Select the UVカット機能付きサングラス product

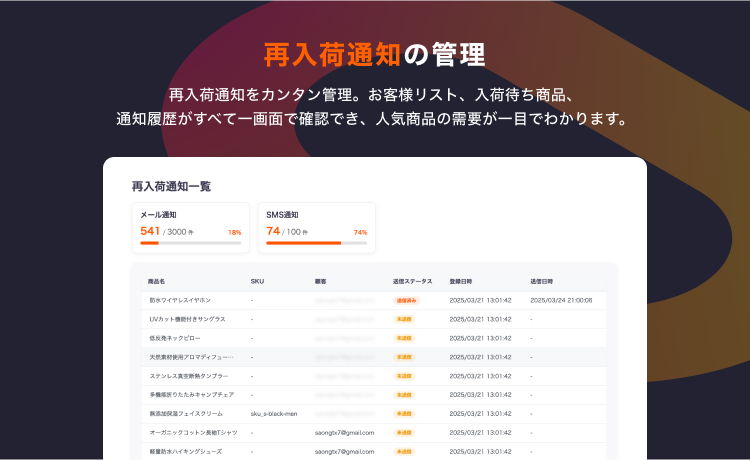187,319
